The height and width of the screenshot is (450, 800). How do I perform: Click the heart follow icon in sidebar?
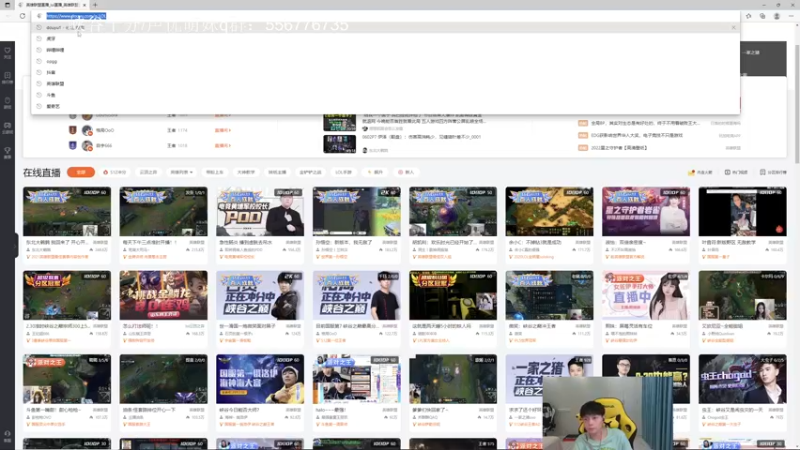click(7, 52)
